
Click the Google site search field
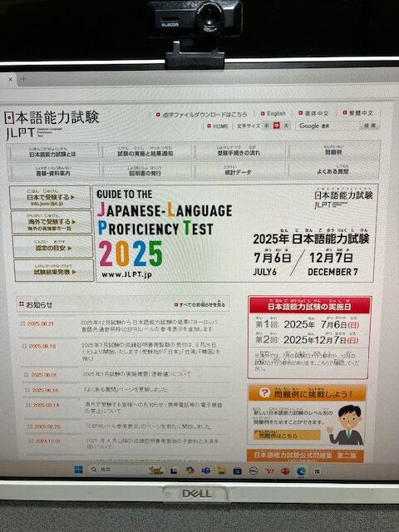[x=328, y=126]
